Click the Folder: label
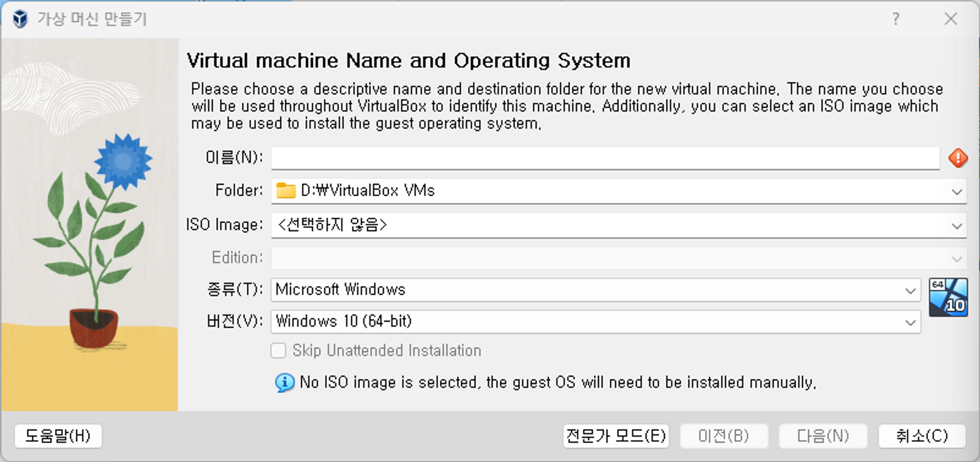 (x=239, y=191)
